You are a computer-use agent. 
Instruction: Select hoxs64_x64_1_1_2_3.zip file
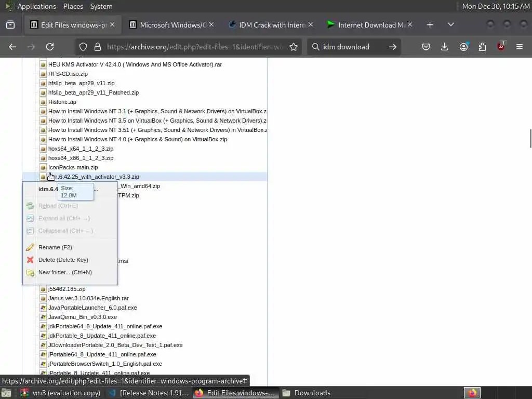coord(81,149)
